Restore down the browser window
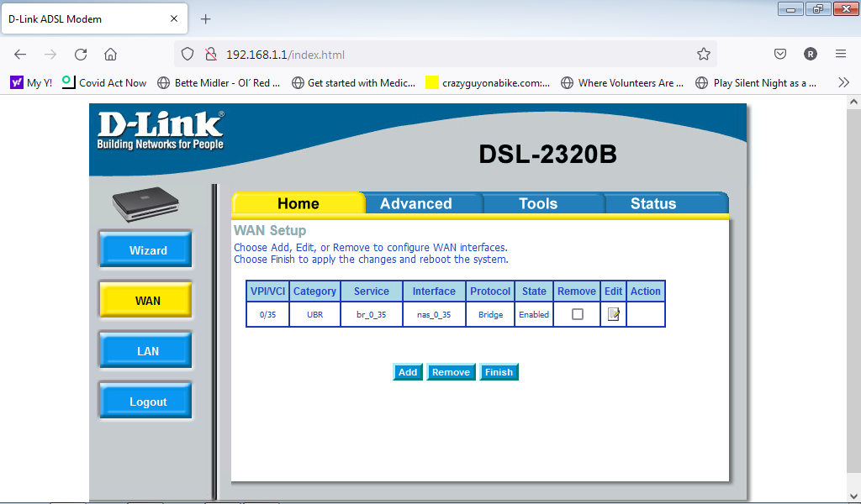This screenshot has height=504, width=861. pos(818,8)
